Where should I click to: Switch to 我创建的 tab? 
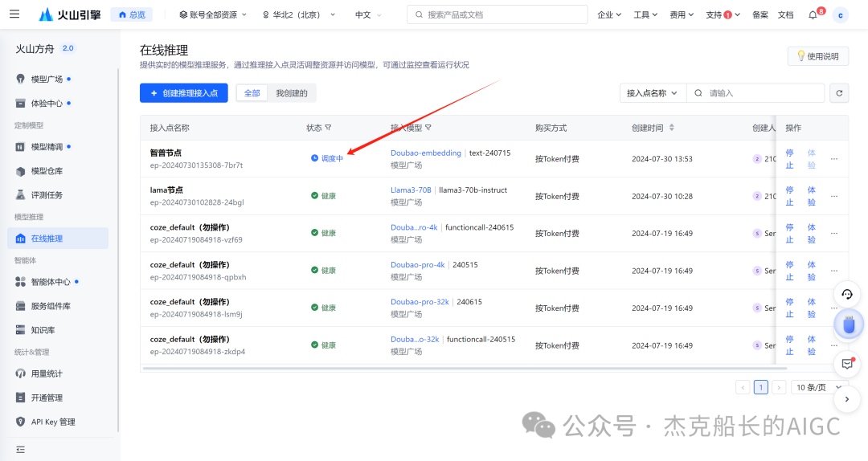pyautogui.click(x=292, y=93)
